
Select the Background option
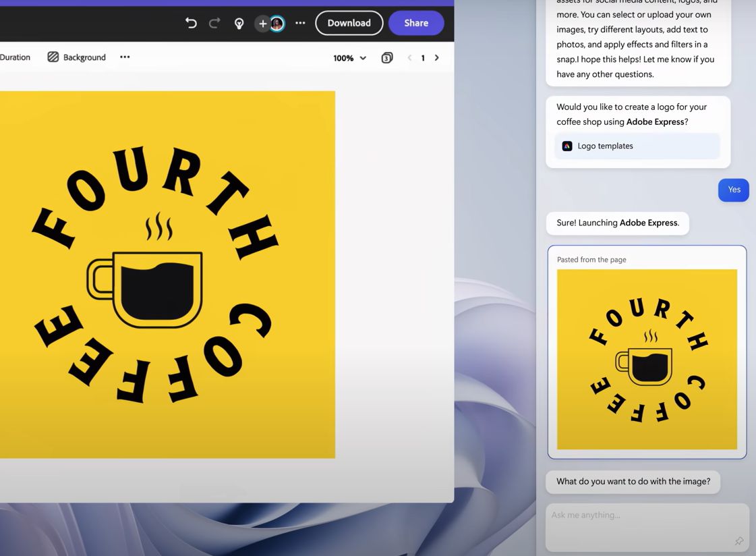[83, 57]
